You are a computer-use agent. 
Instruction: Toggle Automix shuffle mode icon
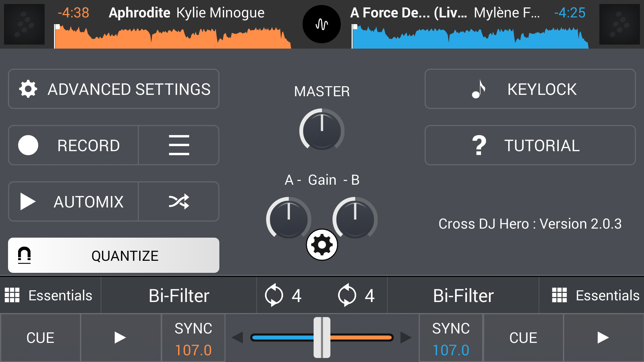click(179, 201)
